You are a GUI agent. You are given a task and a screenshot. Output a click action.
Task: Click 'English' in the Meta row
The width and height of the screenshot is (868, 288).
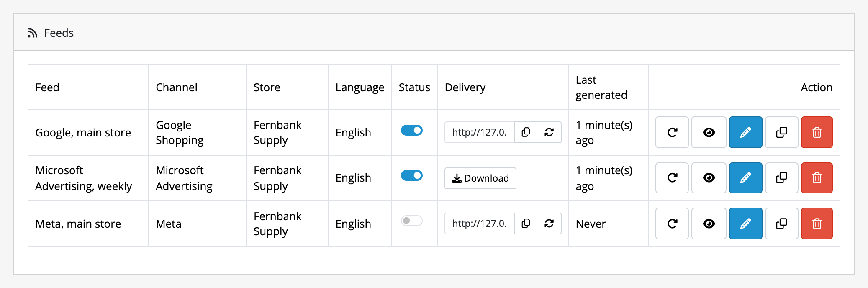point(353,224)
